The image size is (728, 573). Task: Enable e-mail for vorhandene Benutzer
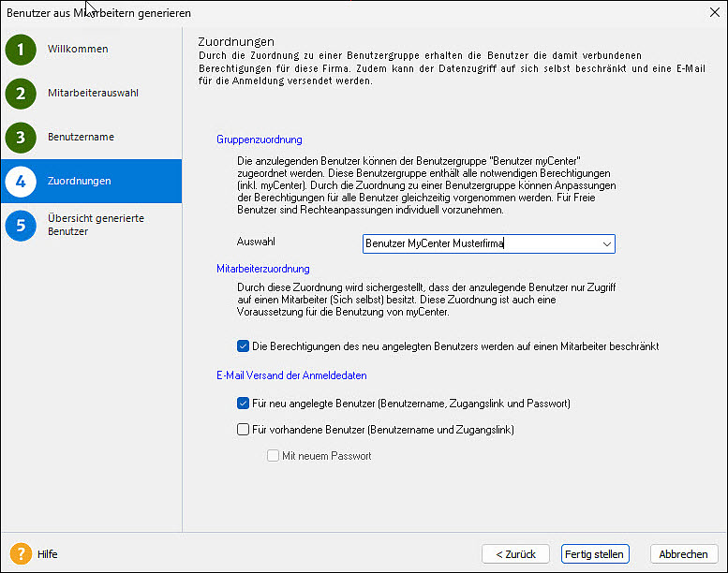244,430
